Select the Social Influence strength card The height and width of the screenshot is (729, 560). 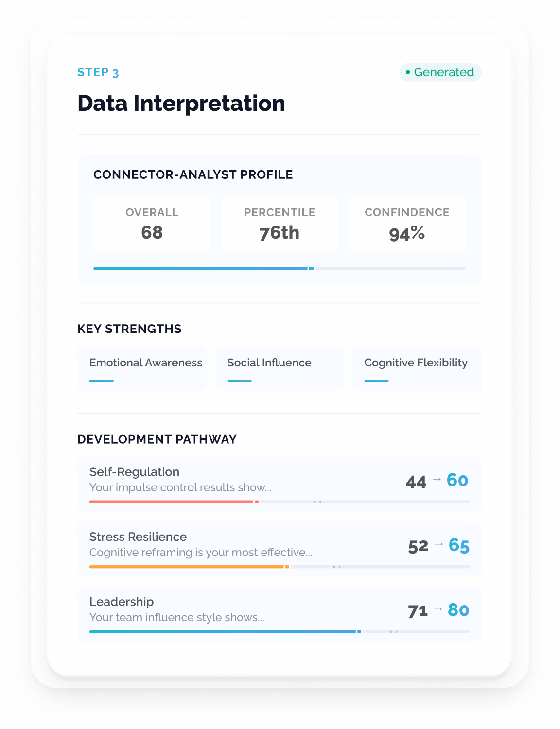coord(280,368)
